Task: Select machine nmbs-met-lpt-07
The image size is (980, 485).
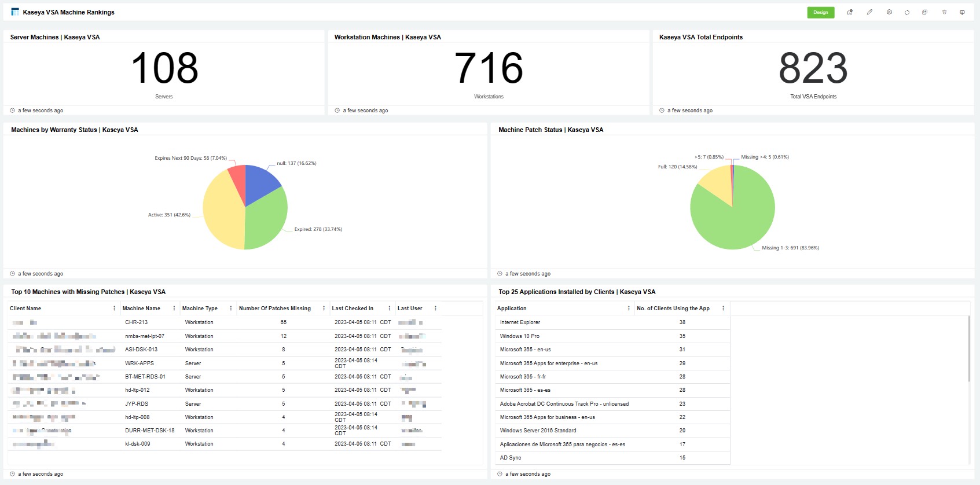Action: 145,336
